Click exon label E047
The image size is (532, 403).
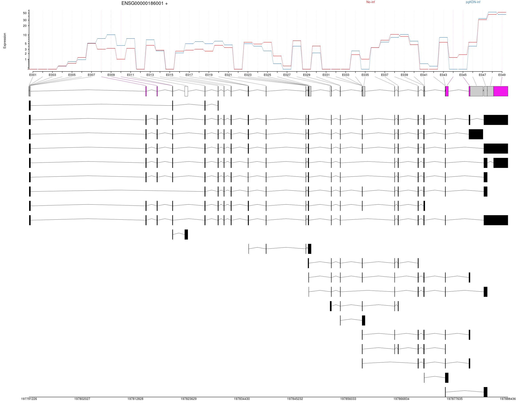tap(482, 75)
